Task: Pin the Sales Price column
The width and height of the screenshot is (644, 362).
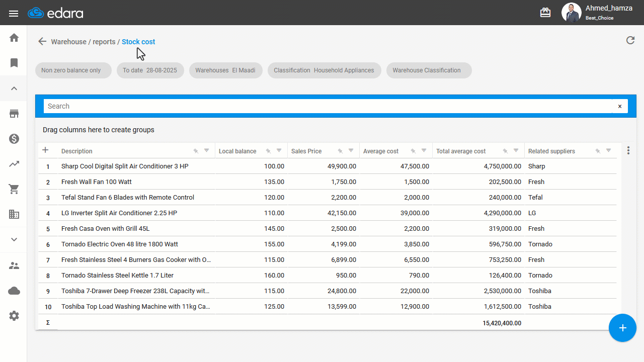Action: point(340,151)
